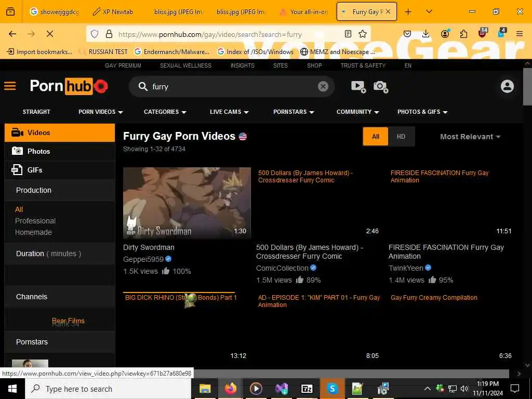This screenshot has width=532, height=399.
Task: Select the GIFs sidebar tab
Action: [x=60, y=170]
